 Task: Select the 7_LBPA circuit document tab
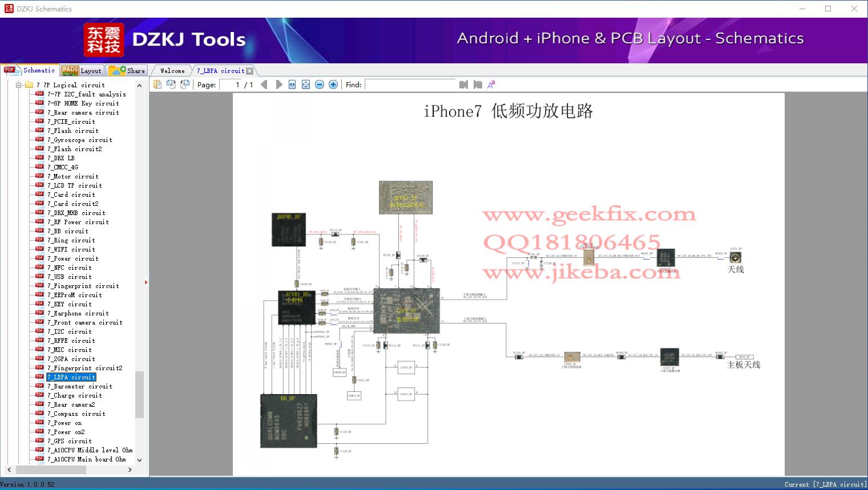pyautogui.click(x=220, y=71)
